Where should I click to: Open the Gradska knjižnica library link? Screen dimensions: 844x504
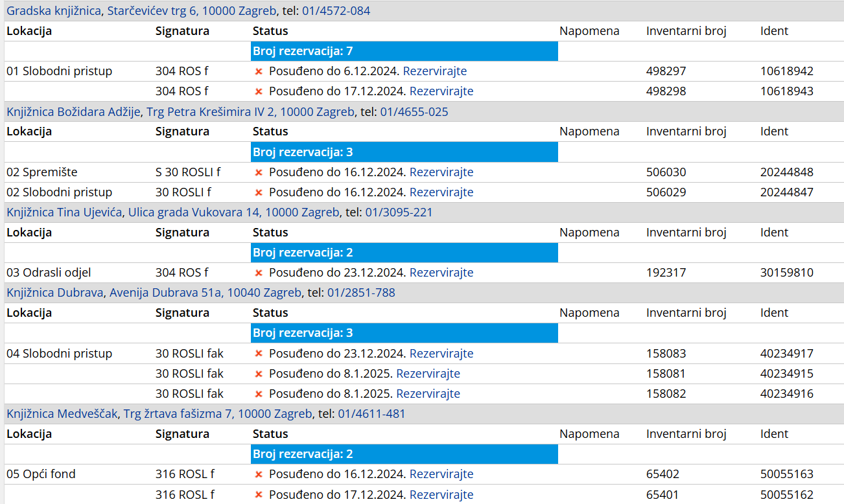[x=54, y=11]
